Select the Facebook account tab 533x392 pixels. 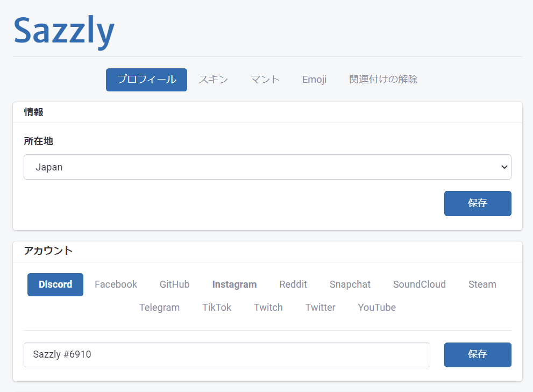click(116, 284)
